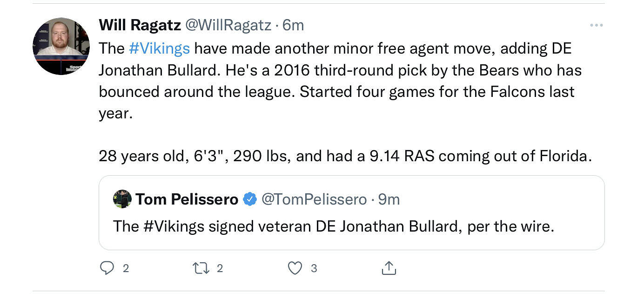Click the 6m tweet timestamp
The height and width of the screenshot is (294, 644).
coord(293,25)
